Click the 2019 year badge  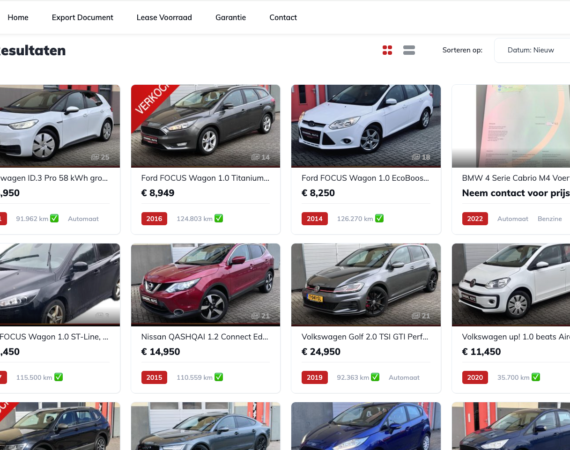click(314, 377)
